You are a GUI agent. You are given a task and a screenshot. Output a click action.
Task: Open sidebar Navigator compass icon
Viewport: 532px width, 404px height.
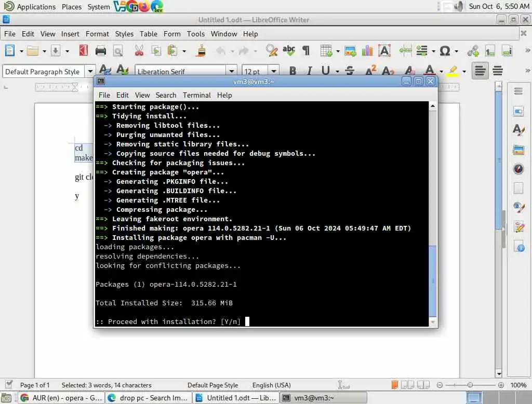point(518,169)
